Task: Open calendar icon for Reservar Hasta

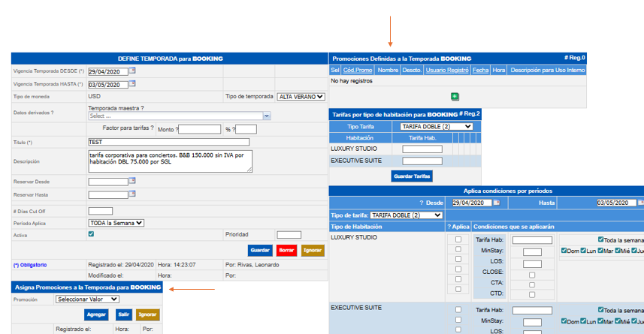Action: click(x=132, y=194)
